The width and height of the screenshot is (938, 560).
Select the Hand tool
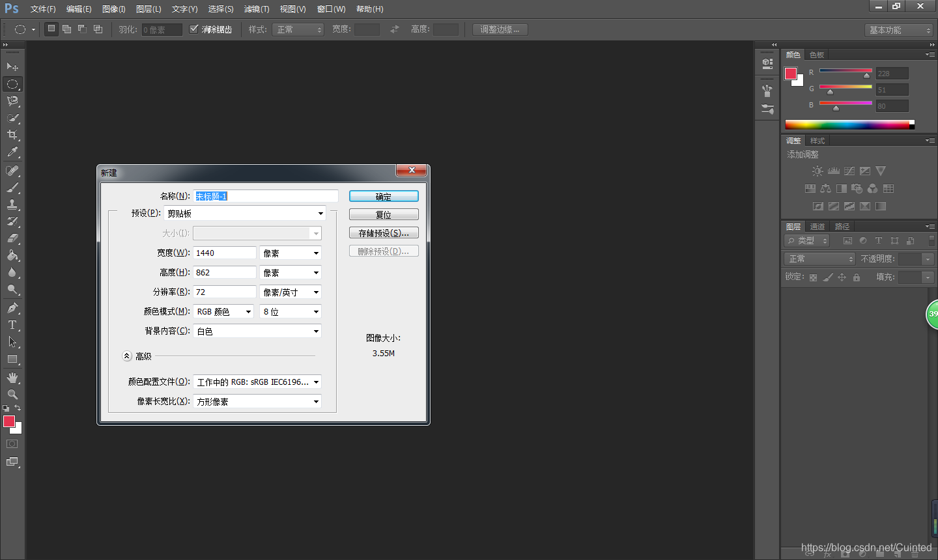tap(12, 378)
